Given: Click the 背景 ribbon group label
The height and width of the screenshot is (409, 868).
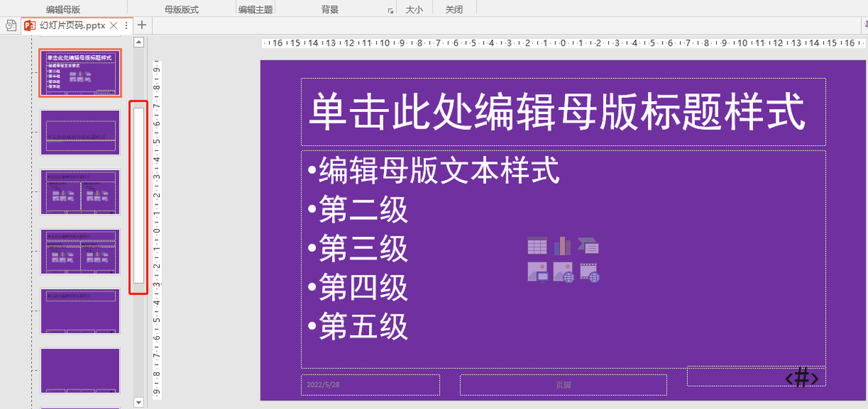Looking at the screenshot, I should pos(330,10).
